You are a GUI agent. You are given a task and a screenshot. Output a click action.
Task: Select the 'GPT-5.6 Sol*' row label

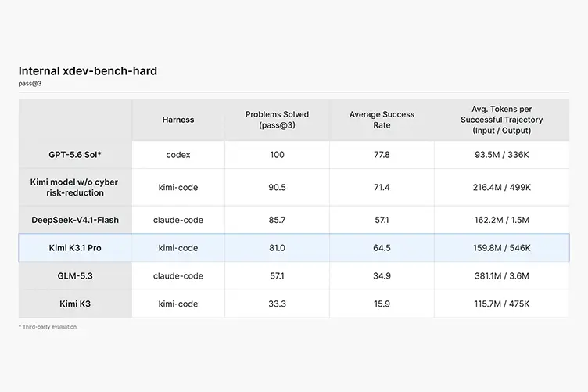(x=75, y=155)
